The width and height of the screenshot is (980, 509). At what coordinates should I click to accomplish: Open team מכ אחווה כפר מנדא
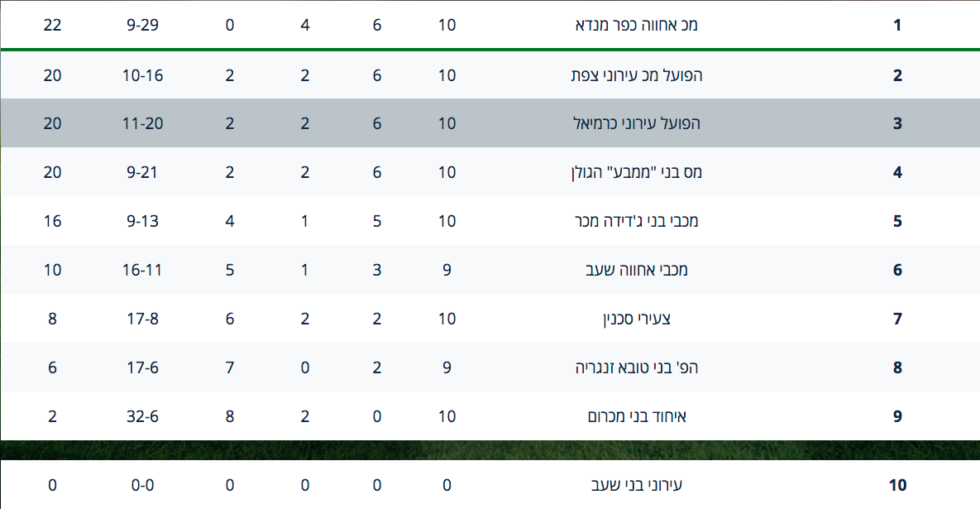[636, 25]
